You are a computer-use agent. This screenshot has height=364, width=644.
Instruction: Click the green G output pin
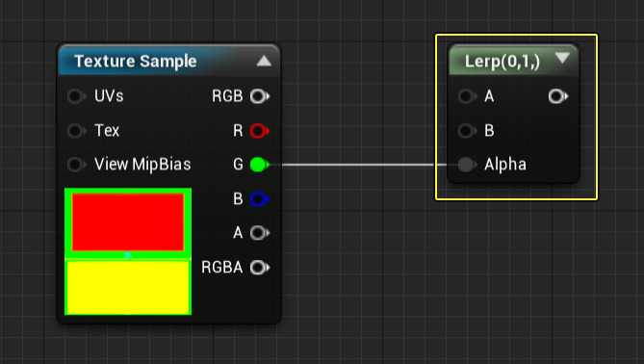click(260, 165)
